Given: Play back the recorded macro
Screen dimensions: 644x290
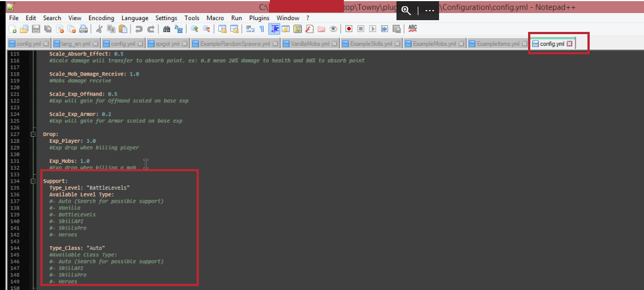Looking at the screenshot, I should point(372,29).
